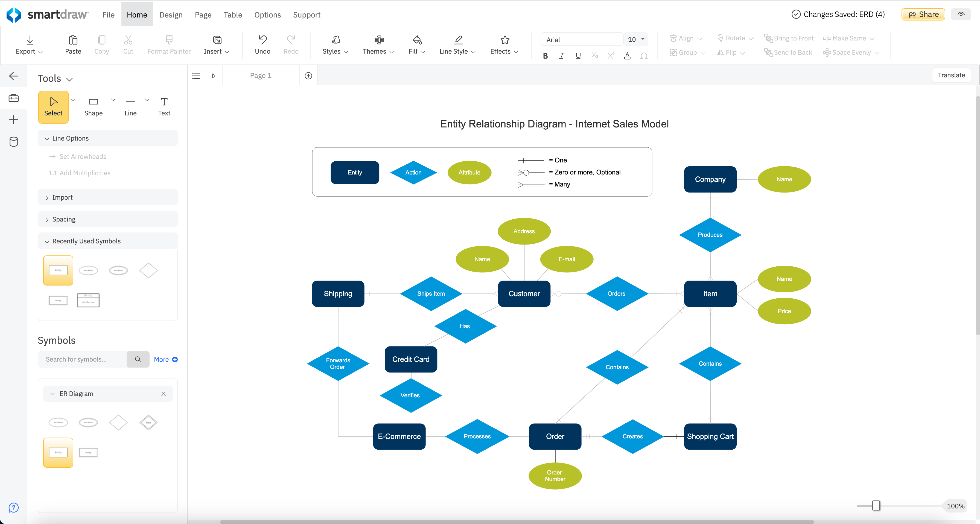Select the Format Painter tool
Screen dimensions: 980x524
168,45
